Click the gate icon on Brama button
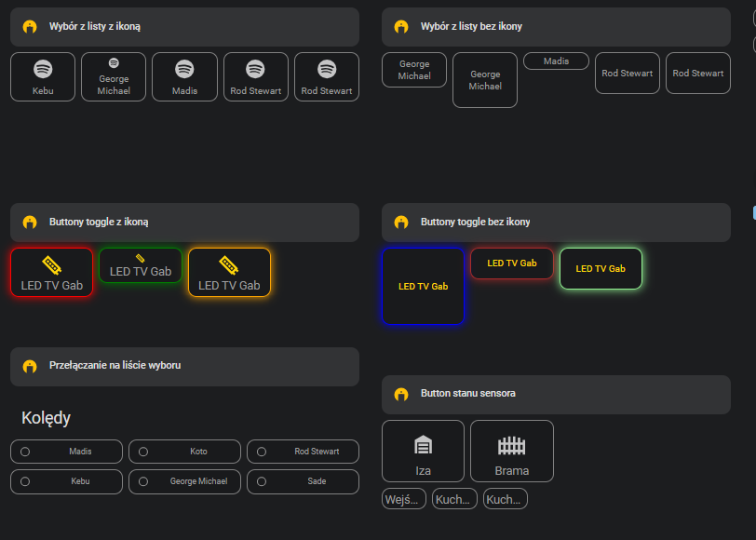This screenshot has height=540, width=756. click(x=511, y=445)
